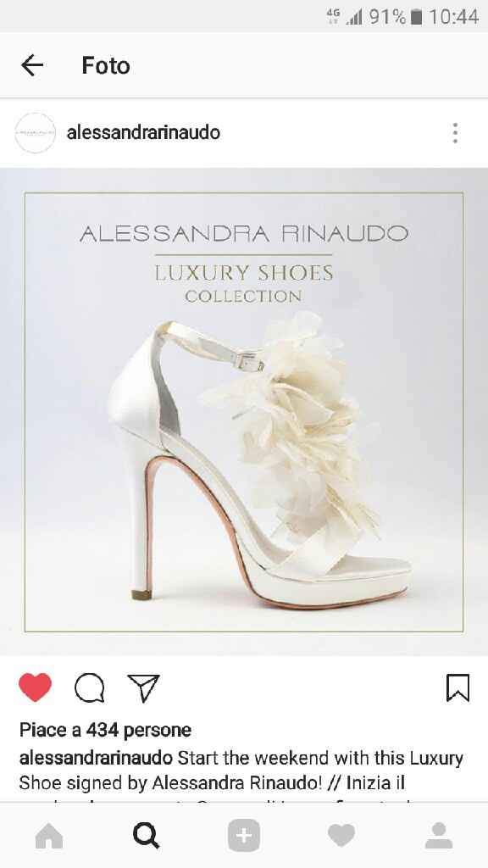Open the activity heart tab in the bottom bar
Image resolution: width=488 pixels, height=868 pixels.
click(x=341, y=836)
